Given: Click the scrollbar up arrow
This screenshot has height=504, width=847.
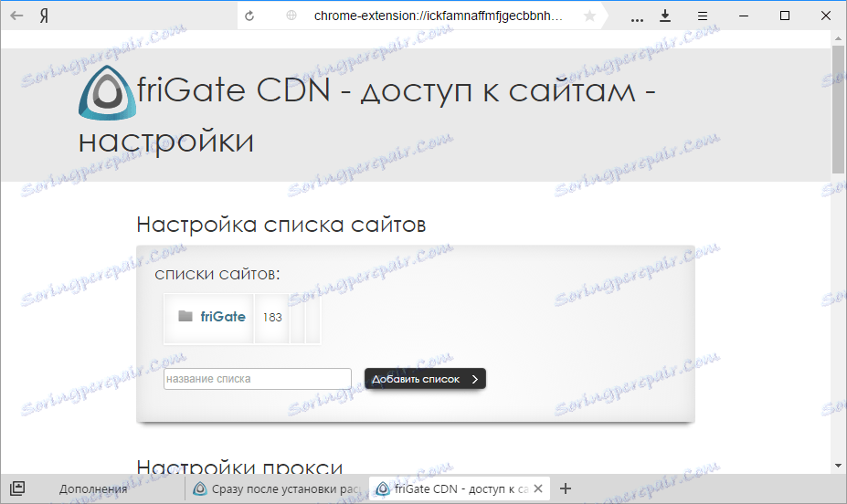Looking at the screenshot, I should click(x=838, y=38).
